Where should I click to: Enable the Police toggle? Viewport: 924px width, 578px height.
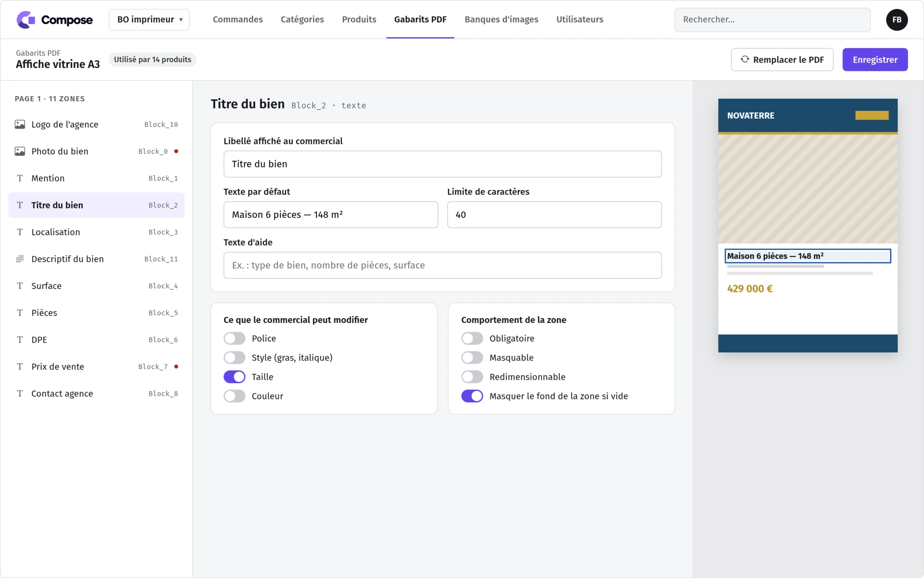point(235,338)
